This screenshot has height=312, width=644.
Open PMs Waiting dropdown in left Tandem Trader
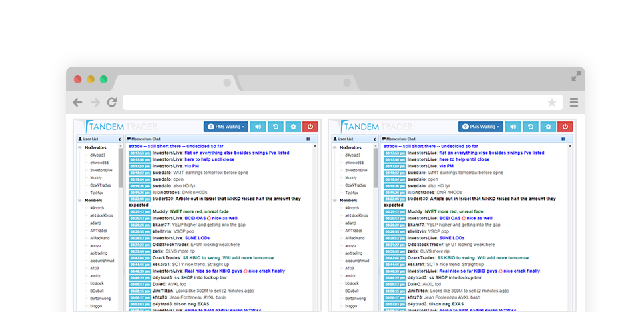pos(226,127)
